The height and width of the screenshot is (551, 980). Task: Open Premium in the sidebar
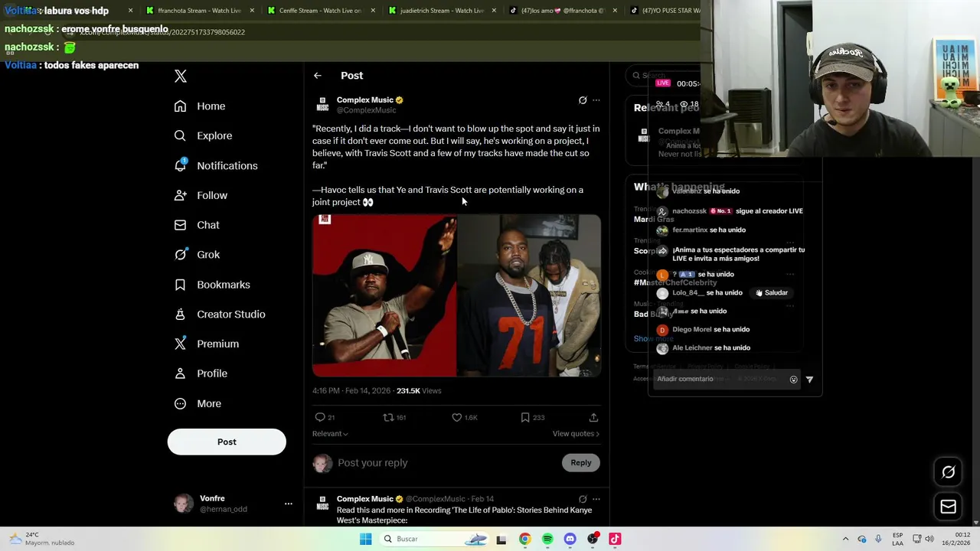(207, 344)
